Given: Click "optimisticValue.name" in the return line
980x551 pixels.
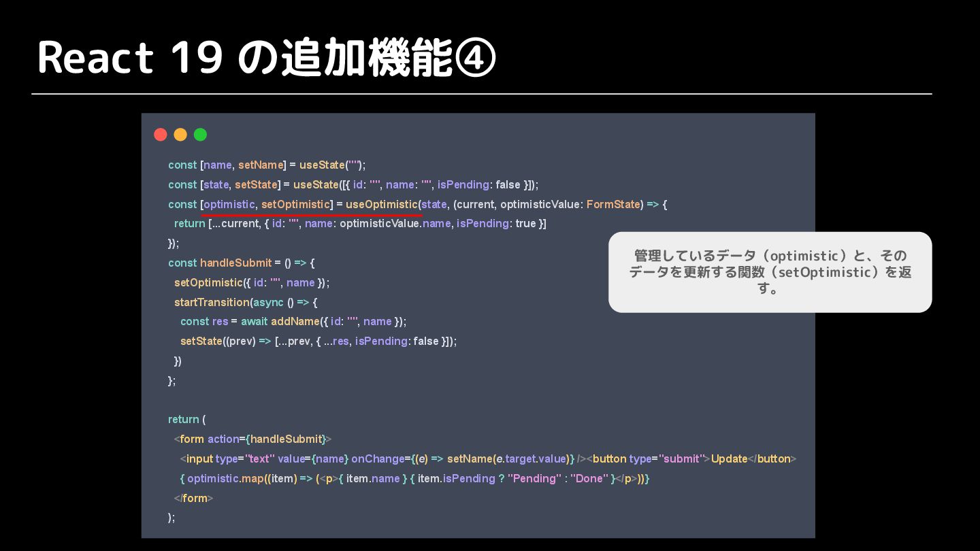Looking at the screenshot, I should (395, 224).
